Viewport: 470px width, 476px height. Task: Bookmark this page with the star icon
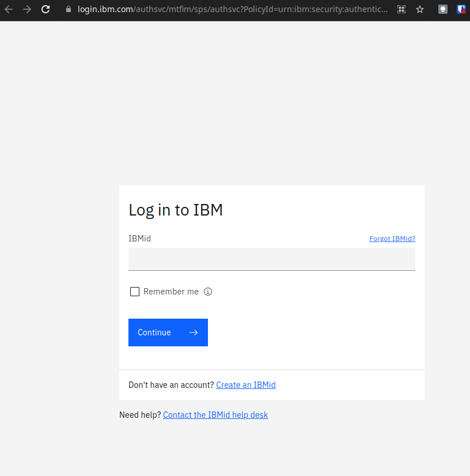tap(419, 9)
